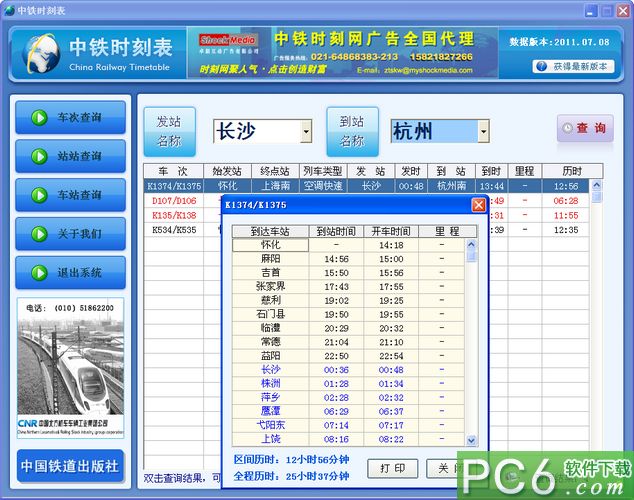Open 关于我们 about page
Image resolution: width=634 pixels, height=500 pixels.
point(70,234)
